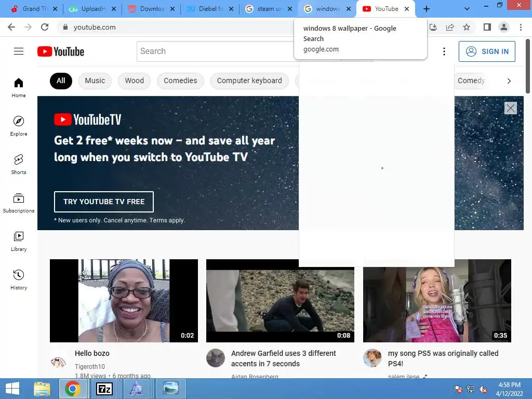This screenshot has width=532, height=399.
Task: Select the Music filter chip
Action: coord(95,81)
